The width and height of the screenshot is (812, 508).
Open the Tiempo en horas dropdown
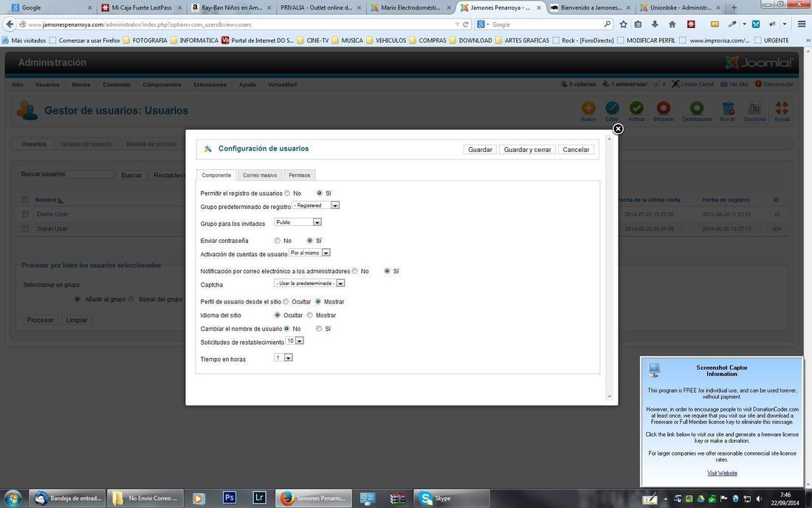283,357
